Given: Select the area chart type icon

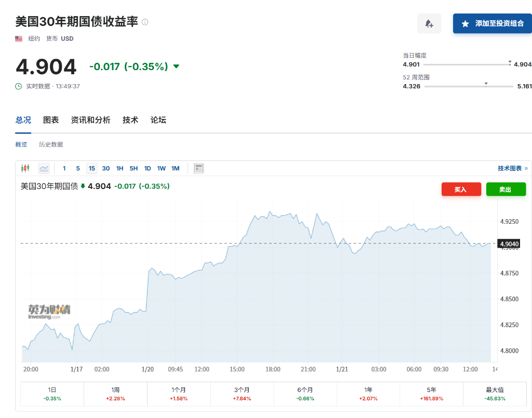Looking at the screenshot, I should (44, 168).
